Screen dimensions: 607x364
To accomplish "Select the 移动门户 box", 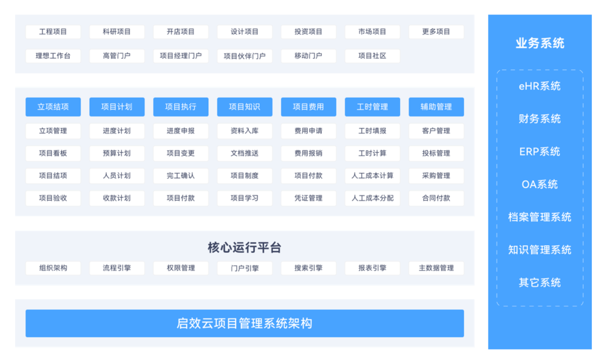I will pos(308,56).
